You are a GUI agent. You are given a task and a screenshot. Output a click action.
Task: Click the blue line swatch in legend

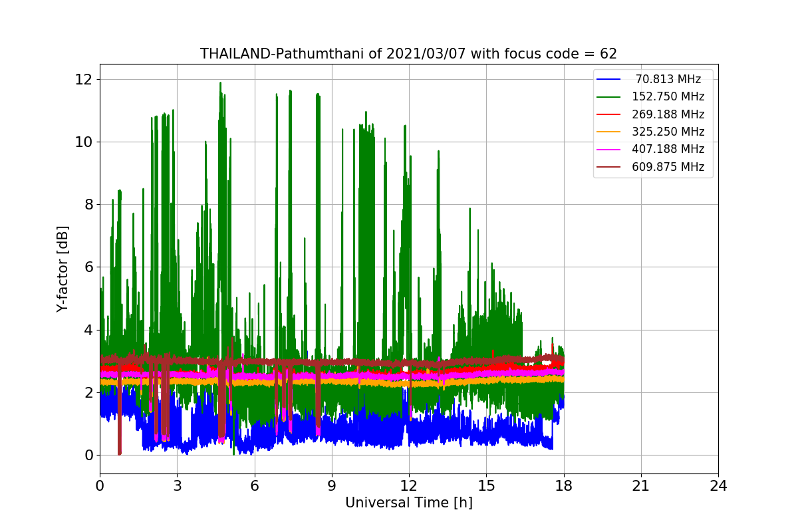(609, 79)
